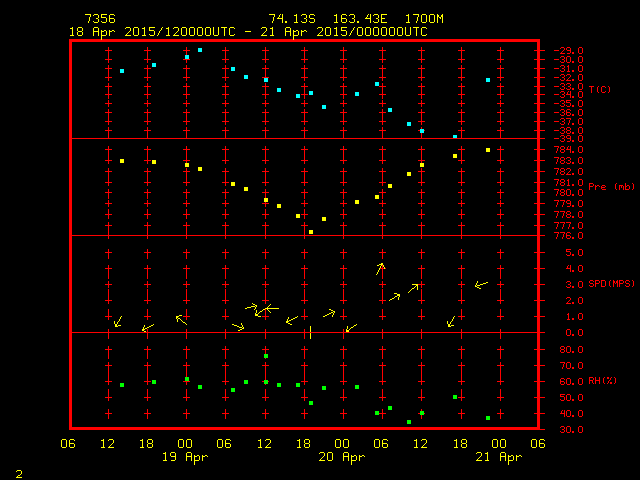Select the rightmost yellow pressure point
Viewport: 640px width, 480px height.
pos(488,150)
